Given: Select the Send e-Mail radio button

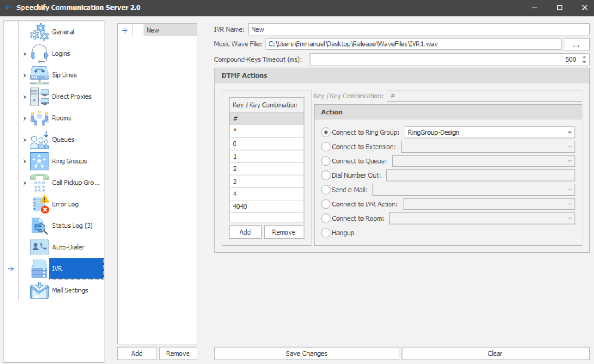Looking at the screenshot, I should coord(326,190).
